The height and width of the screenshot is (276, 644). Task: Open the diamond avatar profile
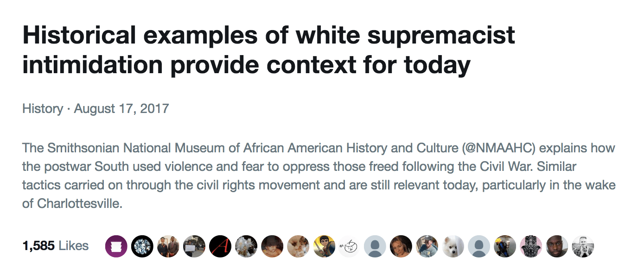click(142, 246)
